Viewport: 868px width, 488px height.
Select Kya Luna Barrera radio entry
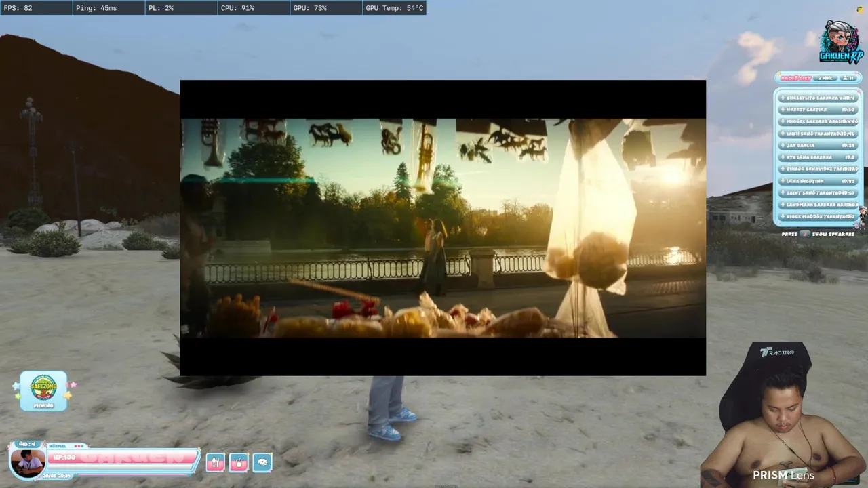[818, 157]
